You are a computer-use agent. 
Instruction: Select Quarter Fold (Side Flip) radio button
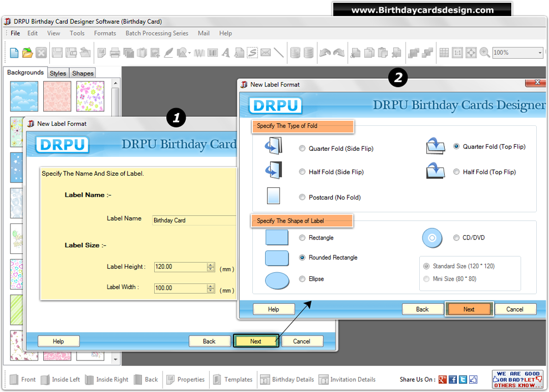[302, 149]
